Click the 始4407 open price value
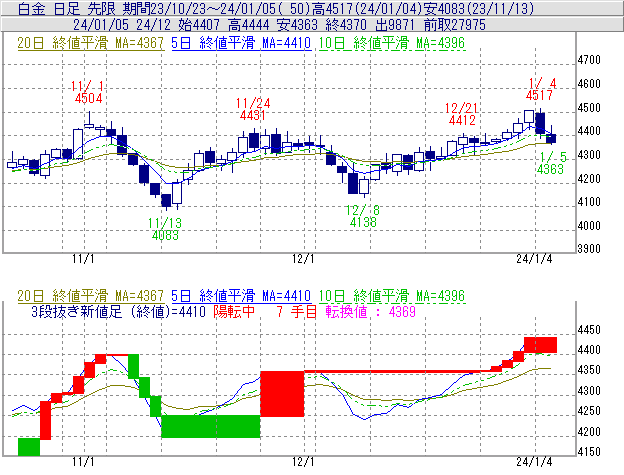 [199, 25]
